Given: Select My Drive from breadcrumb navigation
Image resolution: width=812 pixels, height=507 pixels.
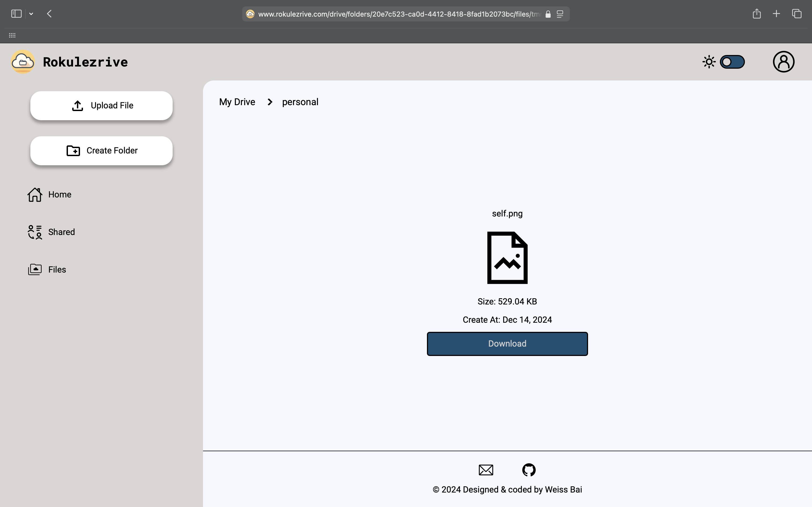Looking at the screenshot, I should pyautogui.click(x=237, y=102).
